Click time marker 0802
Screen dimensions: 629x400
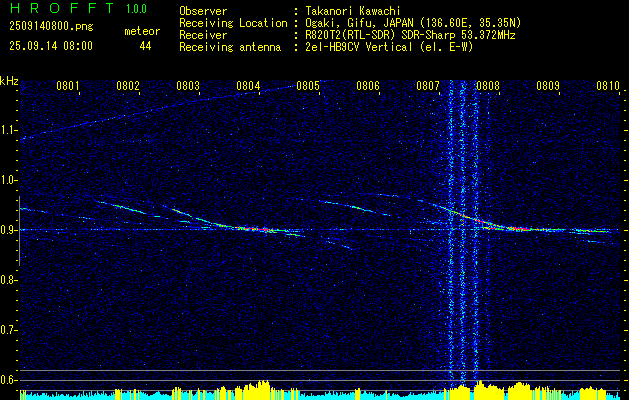(128, 86)
